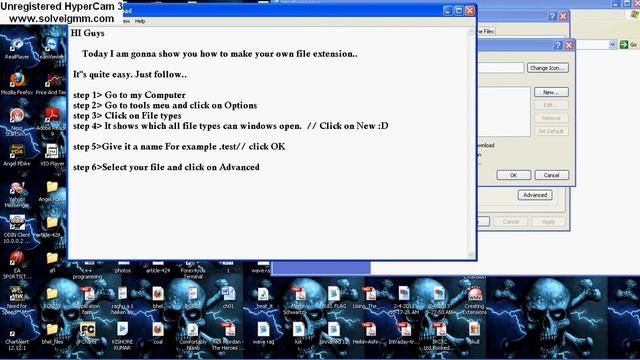
Task: Launch the Adobe Reader 9 desktop shortcut
Action: pyautogui.click(x=52, y=116)
